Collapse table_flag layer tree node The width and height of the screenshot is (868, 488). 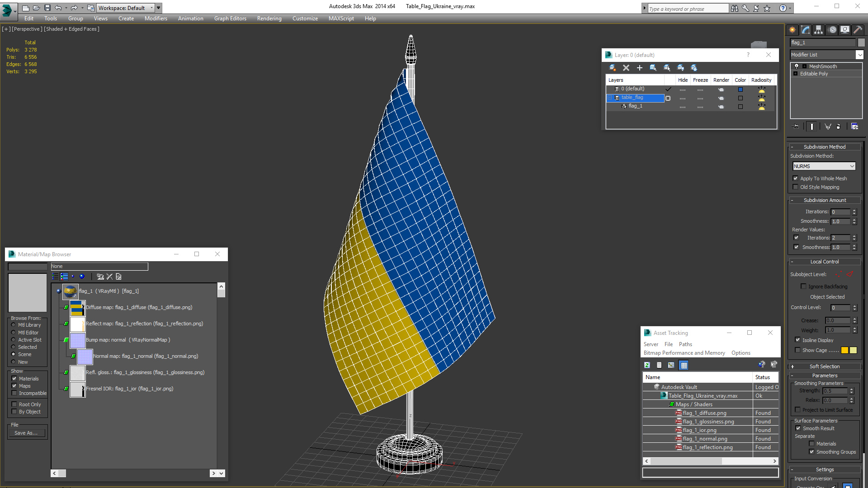[x=610, y=98]
